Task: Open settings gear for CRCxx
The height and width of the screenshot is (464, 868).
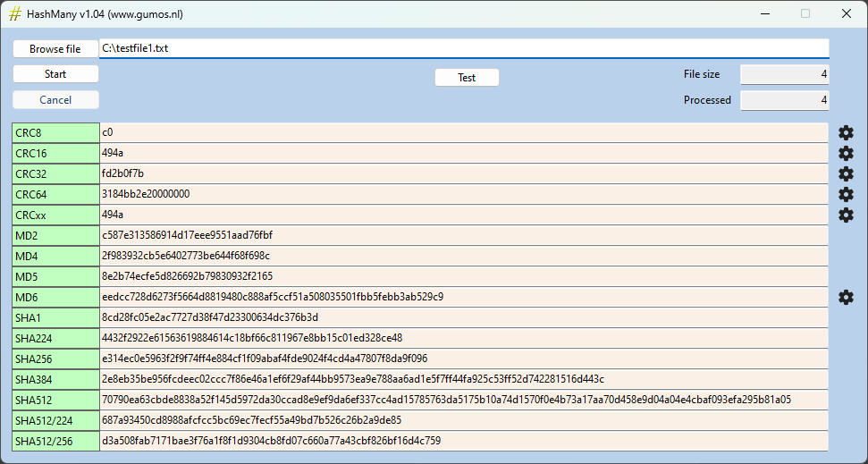Action: [x=846, y=215]
